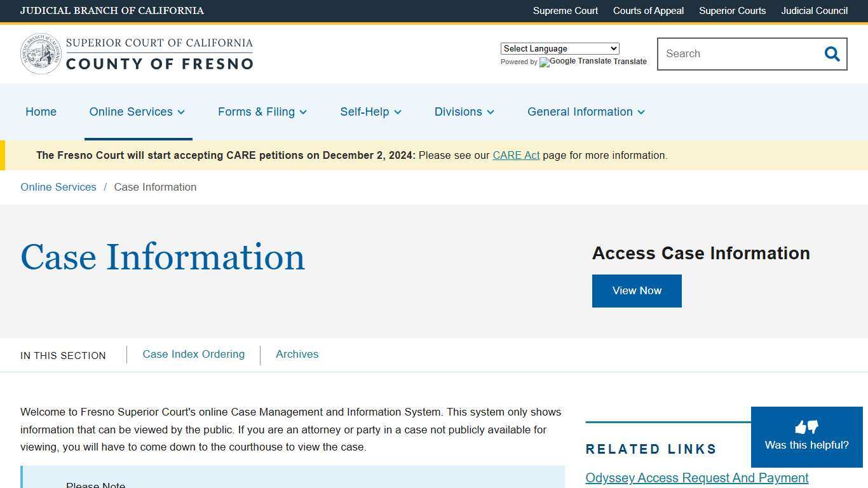Switch to the Archives tab
Screen dimensions: 868x488
[x=297, y=354]
